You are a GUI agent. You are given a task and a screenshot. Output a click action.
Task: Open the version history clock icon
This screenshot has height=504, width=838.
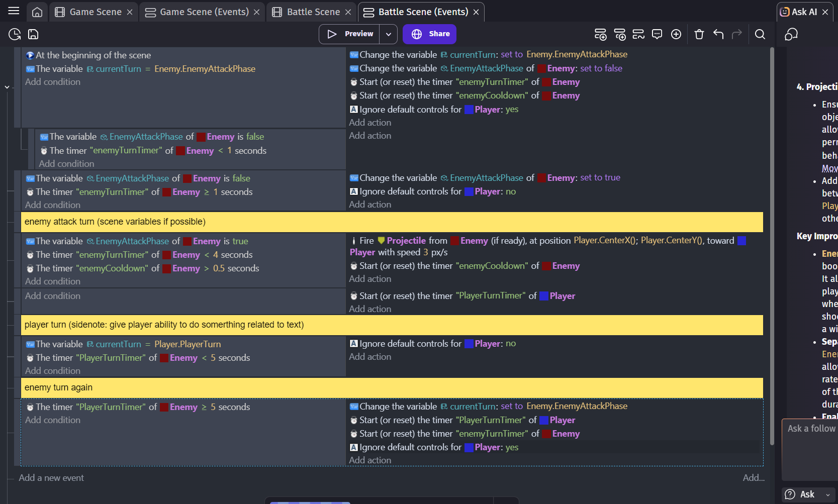pyautogui.click(x=15, y=34)
